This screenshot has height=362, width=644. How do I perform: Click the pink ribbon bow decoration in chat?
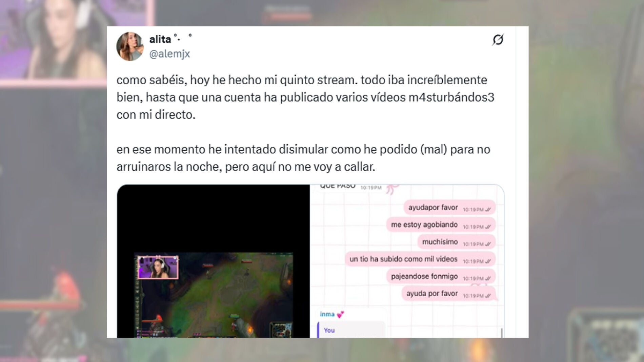point(391,189)
